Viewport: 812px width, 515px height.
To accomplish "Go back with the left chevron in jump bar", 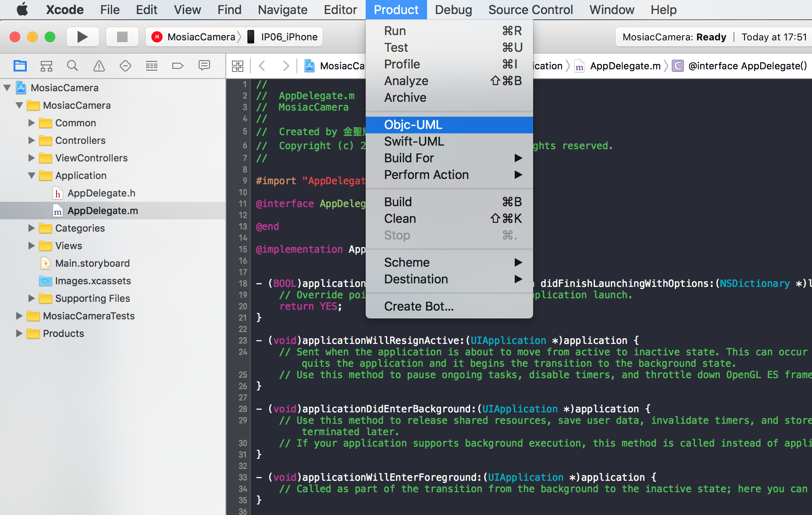I will 262,66.
